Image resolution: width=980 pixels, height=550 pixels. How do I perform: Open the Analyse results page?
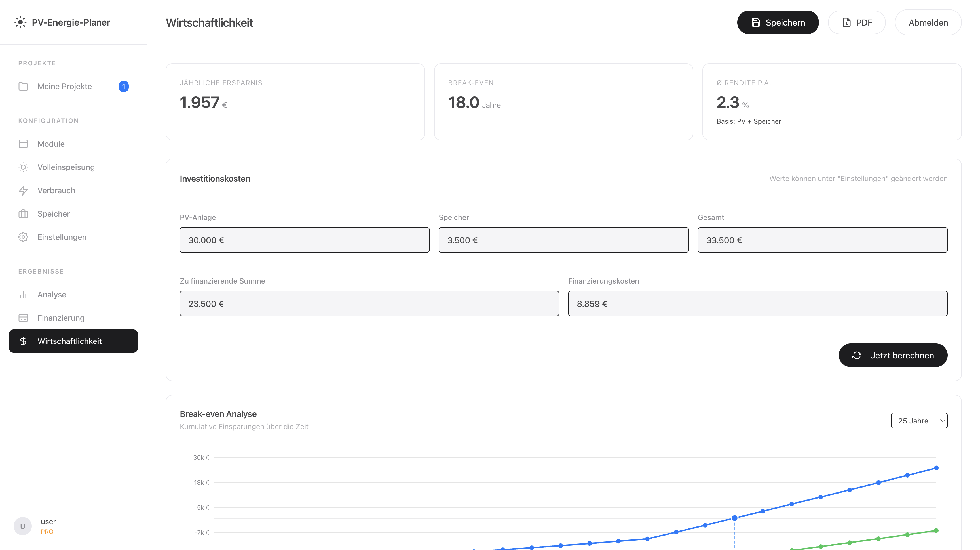52,295
